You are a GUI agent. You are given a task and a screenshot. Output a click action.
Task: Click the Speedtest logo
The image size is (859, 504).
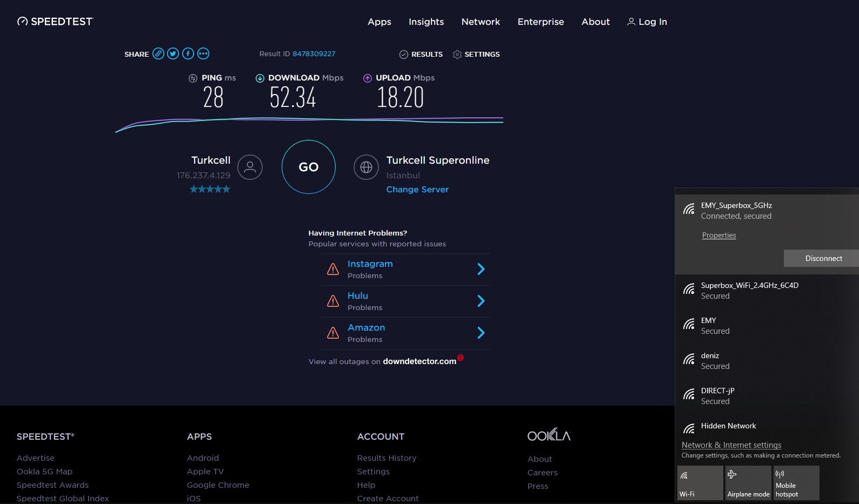(55, 22)
